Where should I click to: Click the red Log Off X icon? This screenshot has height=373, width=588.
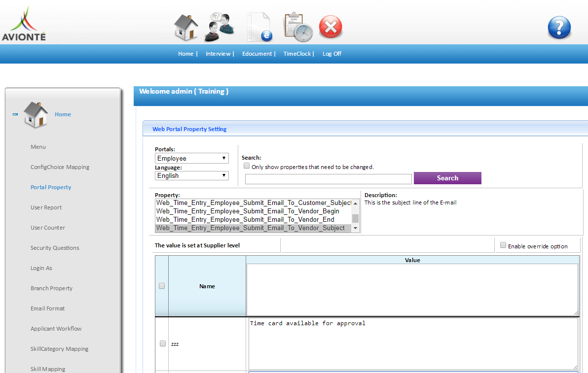point(331,27)
